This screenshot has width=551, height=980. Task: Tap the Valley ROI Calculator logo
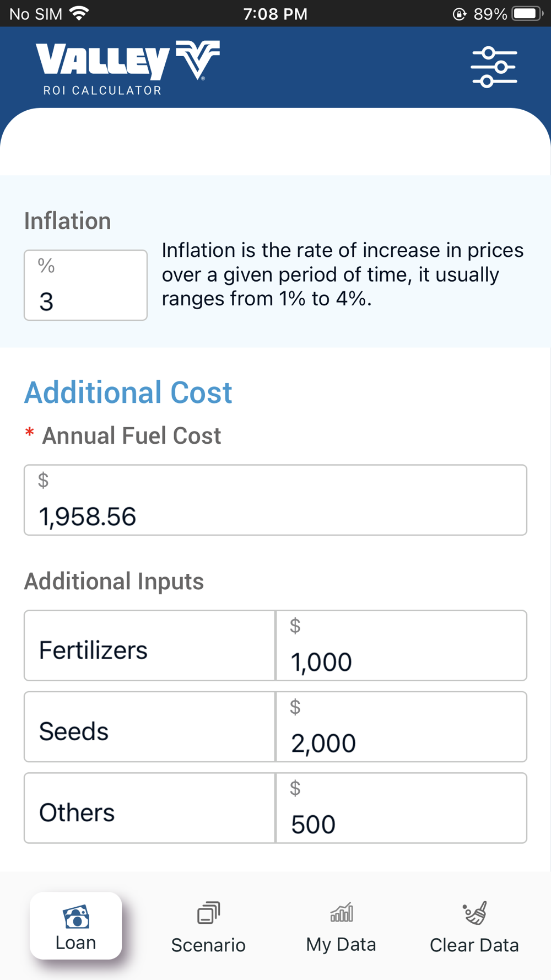[128, 68]
